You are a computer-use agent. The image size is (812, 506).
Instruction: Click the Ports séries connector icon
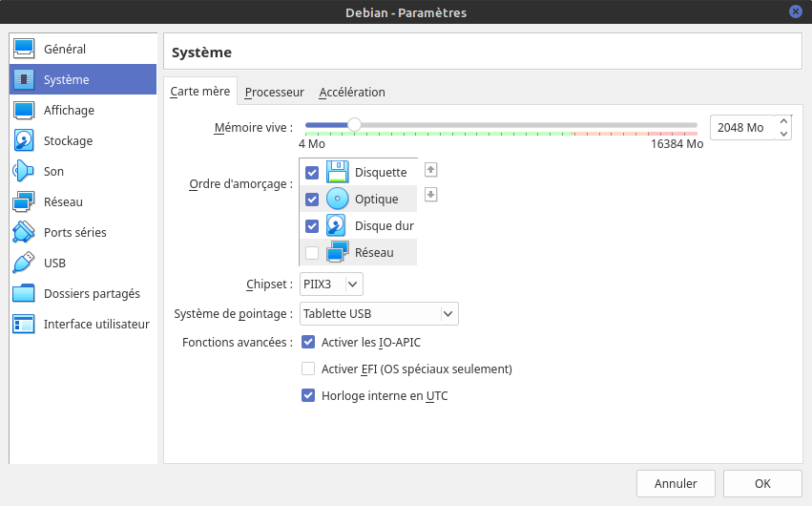point(24,232)
